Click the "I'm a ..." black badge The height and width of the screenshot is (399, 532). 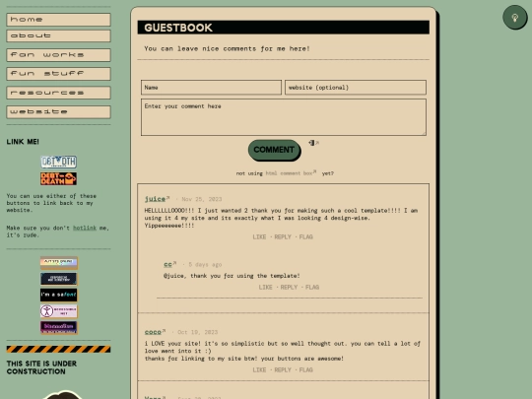tap(59, 295)
